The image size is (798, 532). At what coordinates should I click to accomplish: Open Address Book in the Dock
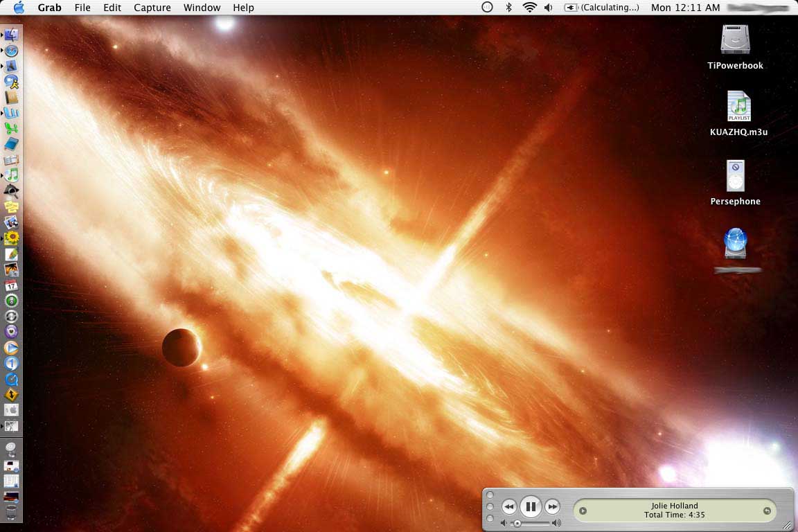[11, 97]
